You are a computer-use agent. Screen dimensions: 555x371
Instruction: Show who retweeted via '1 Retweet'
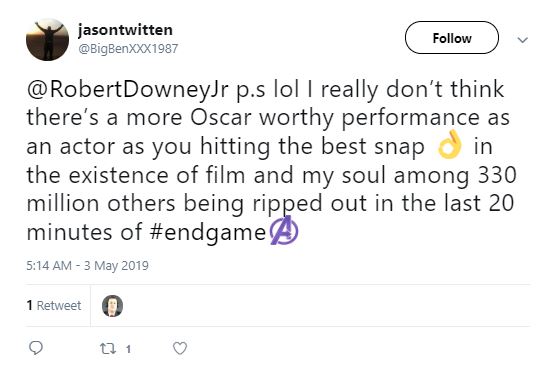pos(54,306)
